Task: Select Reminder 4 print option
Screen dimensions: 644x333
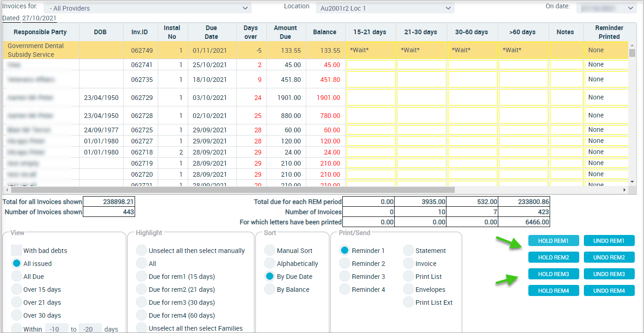Action: click(345, 290)
